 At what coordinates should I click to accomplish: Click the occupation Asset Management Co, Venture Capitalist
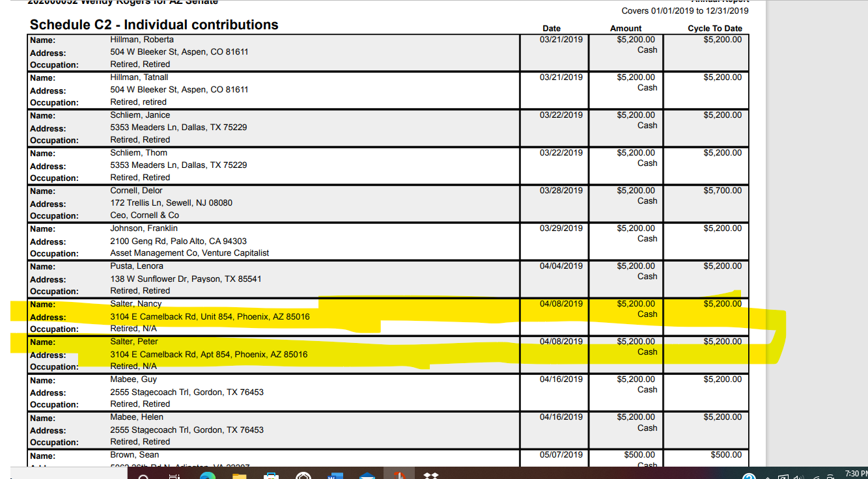[x=189, y=253]
